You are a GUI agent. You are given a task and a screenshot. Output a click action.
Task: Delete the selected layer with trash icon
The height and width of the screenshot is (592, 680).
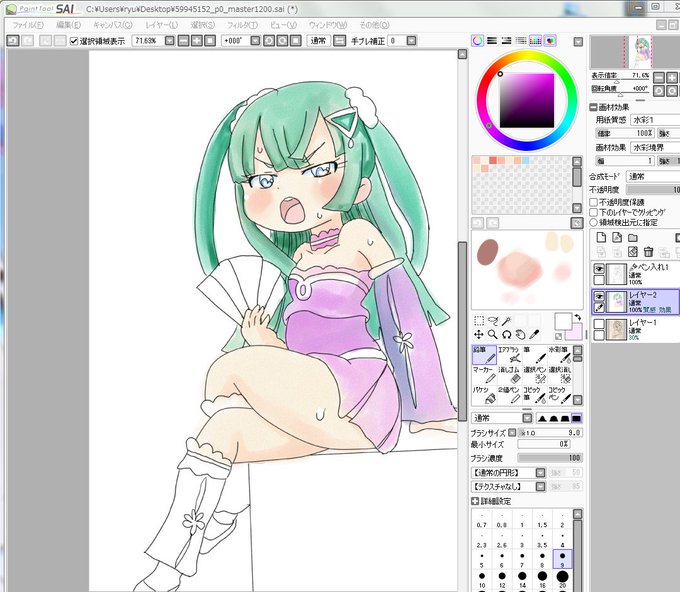(648, 252)
